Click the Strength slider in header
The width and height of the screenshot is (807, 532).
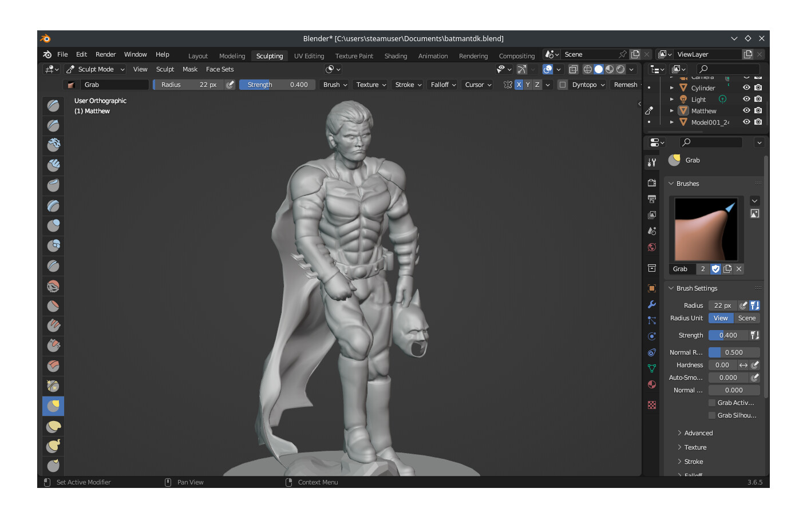277,85
